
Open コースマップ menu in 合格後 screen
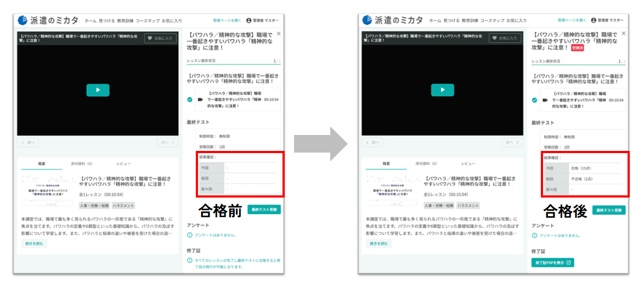[492, 20]
